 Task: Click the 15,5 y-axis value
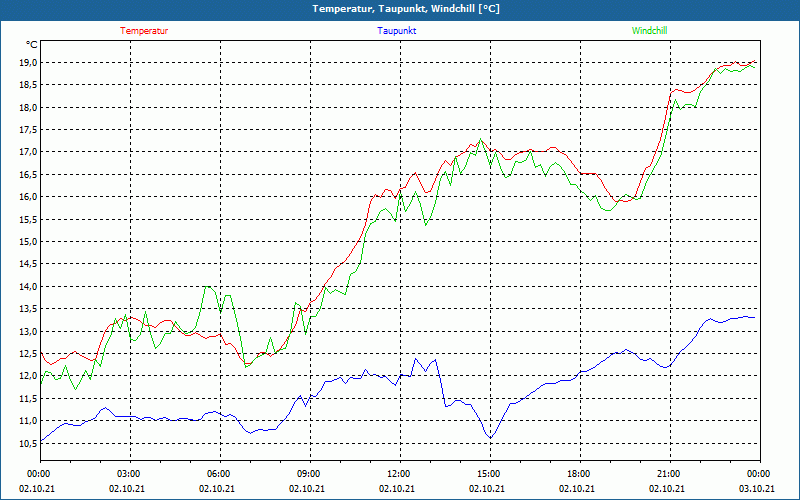tap(29, 219)
